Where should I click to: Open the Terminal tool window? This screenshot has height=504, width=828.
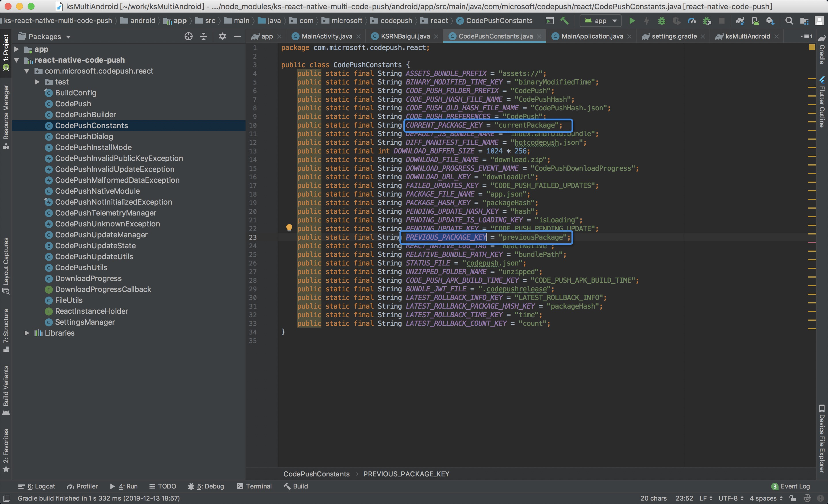pyautogui.click(x=254, y=486)
